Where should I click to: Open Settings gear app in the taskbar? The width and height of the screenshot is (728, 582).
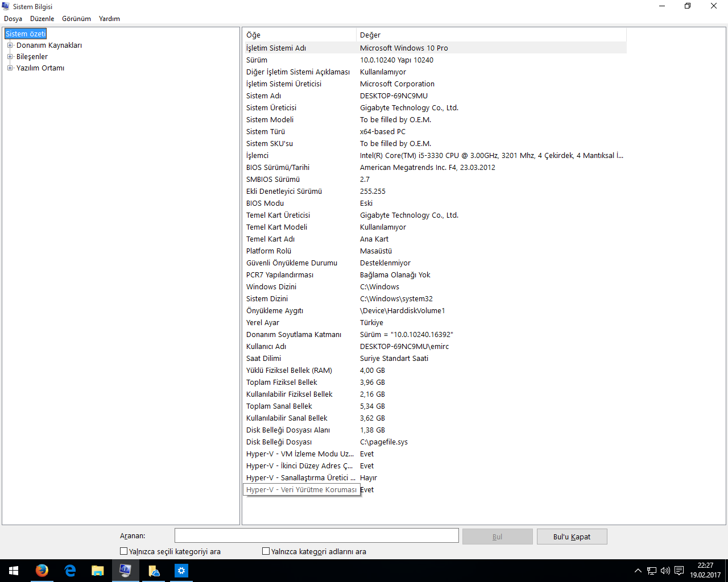click(181, 571)
